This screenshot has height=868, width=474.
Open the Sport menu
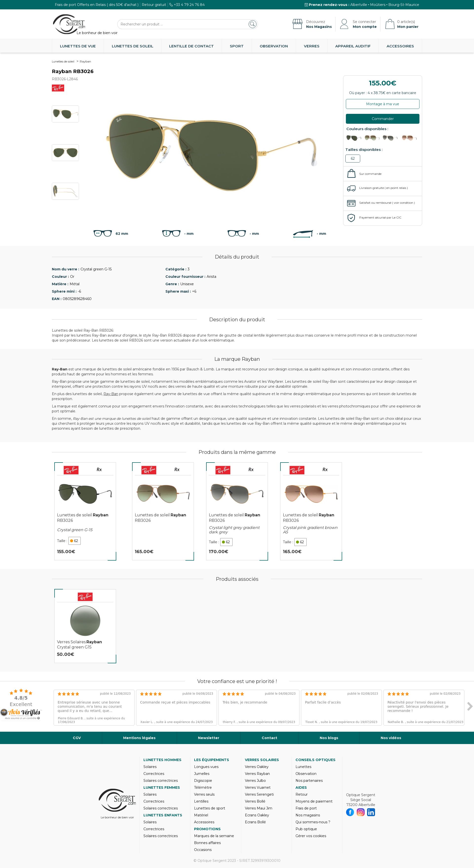237,46
